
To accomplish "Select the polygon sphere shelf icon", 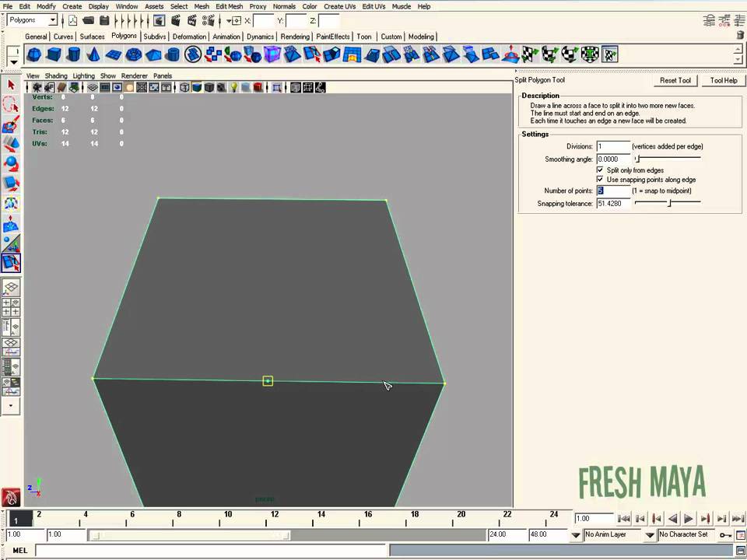I will pos(33,54).
